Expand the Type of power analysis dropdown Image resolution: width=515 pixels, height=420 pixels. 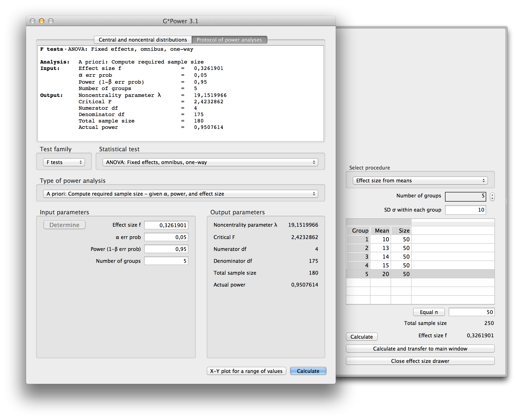coord(180,194)
